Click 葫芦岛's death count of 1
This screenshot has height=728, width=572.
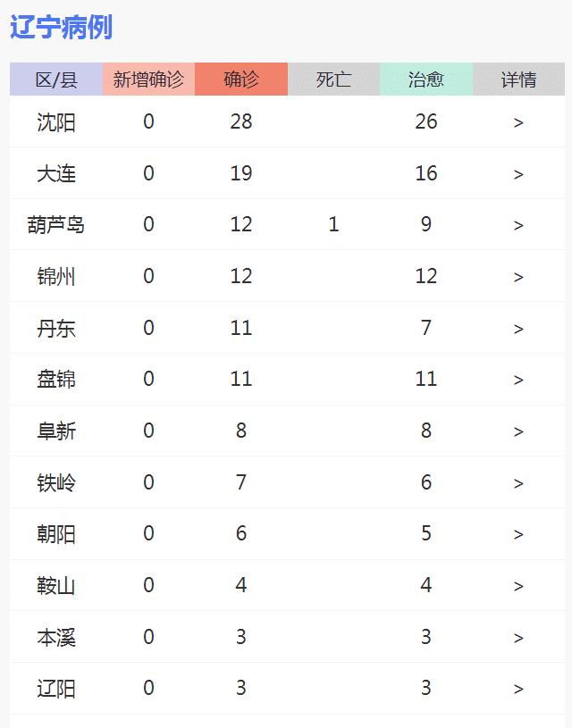(333, 224)
